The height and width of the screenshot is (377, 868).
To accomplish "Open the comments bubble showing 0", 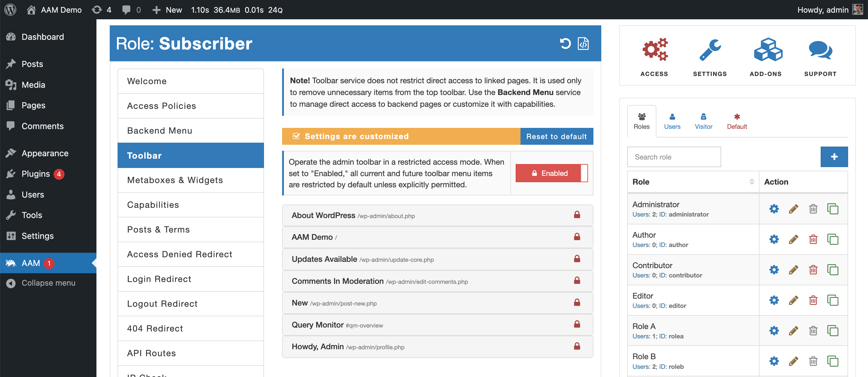I will click(131, 10).
